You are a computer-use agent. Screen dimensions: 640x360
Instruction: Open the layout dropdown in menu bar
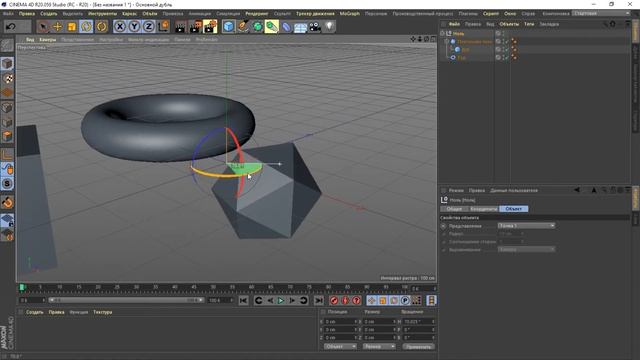pos(601,13)
